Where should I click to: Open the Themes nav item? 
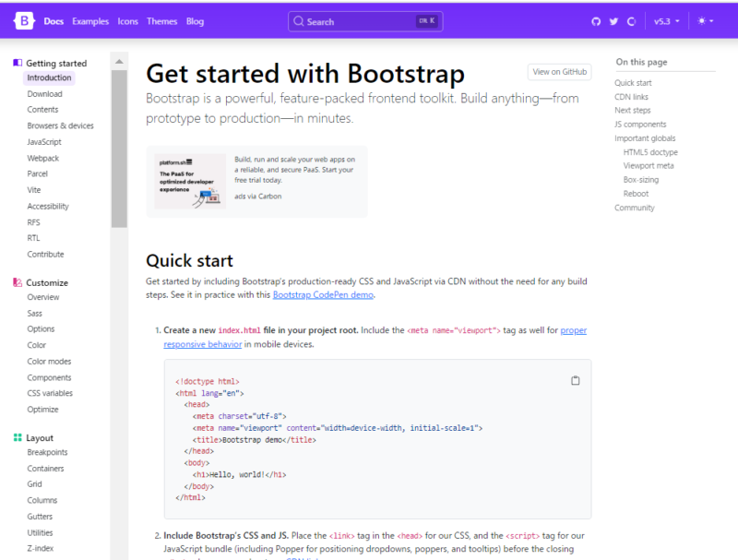coord(161,20)
